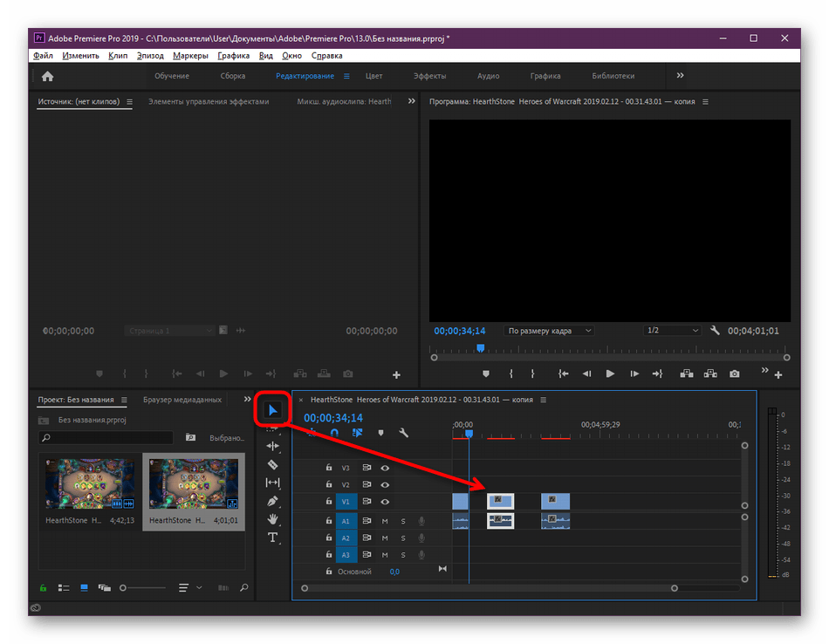
Task: Select the Type text tool
Action: 272,538
